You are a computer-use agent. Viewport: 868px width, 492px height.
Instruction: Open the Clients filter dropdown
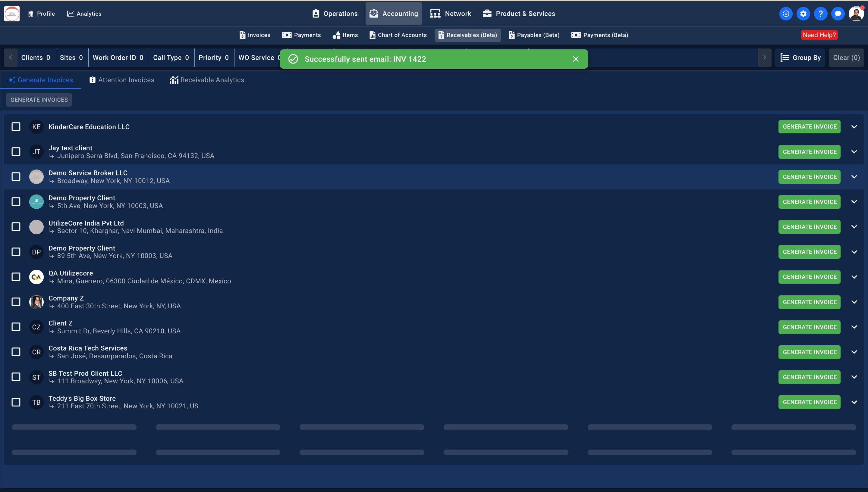point(36,58)
